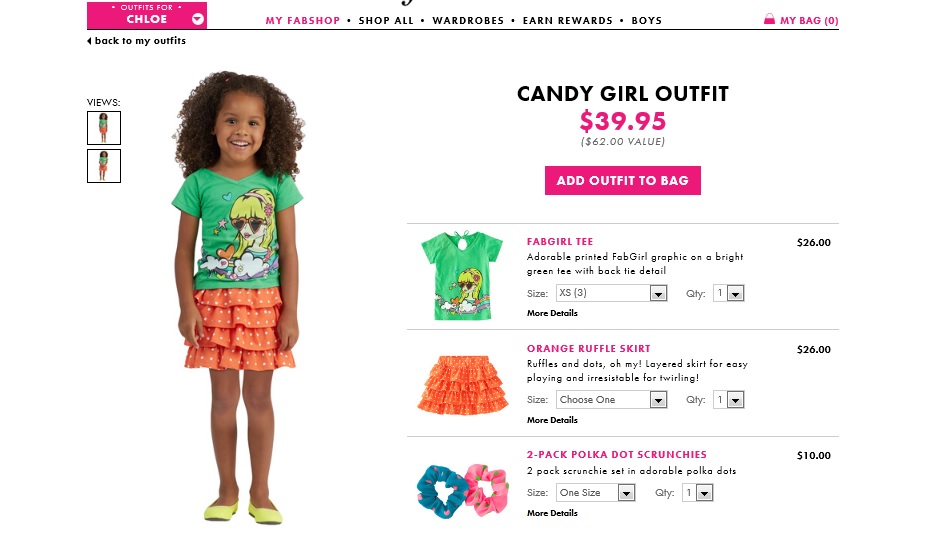Open the Earn Rewards menu item

568,21
